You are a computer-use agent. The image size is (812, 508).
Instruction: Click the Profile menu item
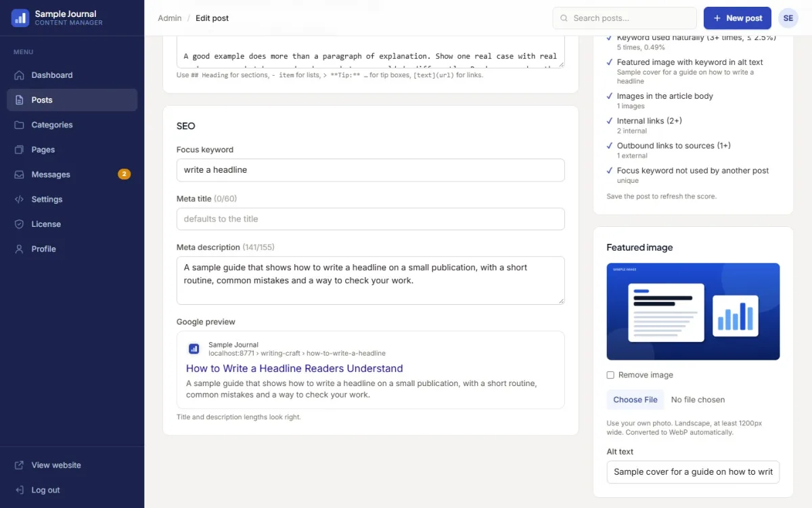(72, 249)
